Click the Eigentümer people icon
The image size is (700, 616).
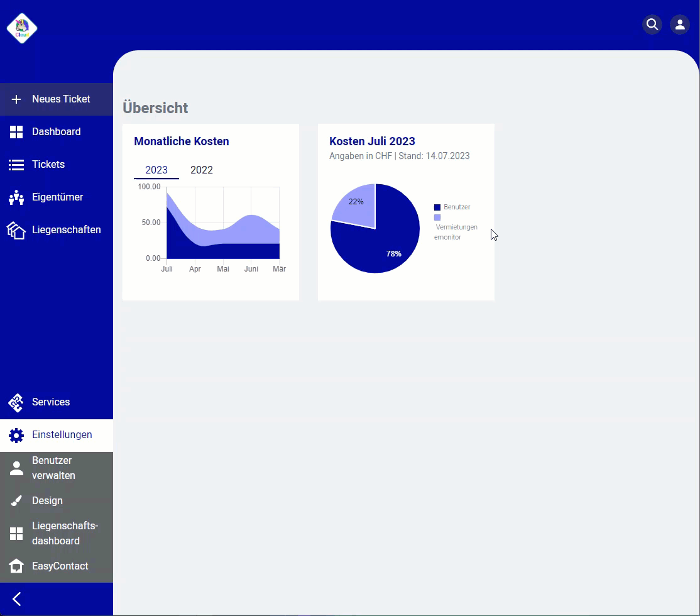click(x=16, y=197)
